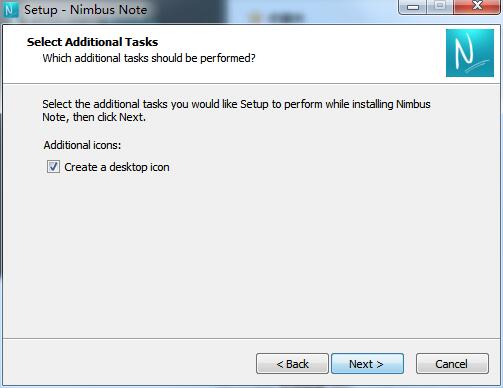Return to previous step via Back button
The width and height of the screenshot is (503, 388).
pyautogui.click(x=292, y=364)
